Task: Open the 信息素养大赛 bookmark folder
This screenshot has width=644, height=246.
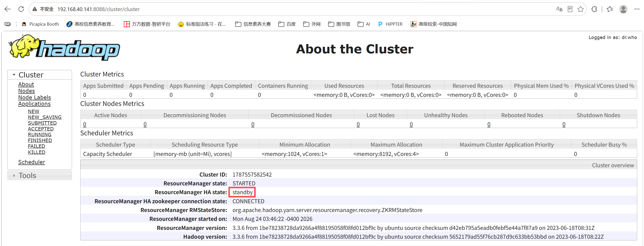Action: coord(253,24)
